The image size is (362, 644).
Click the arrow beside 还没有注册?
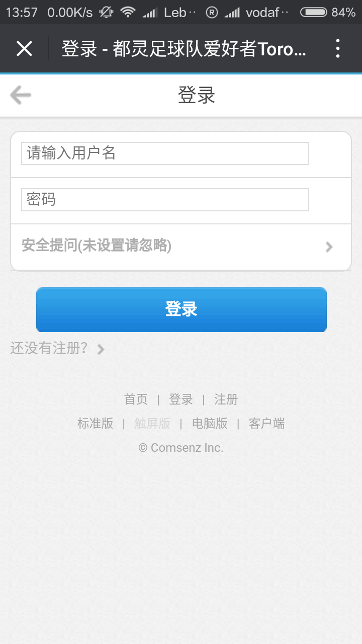coord(101,349)
